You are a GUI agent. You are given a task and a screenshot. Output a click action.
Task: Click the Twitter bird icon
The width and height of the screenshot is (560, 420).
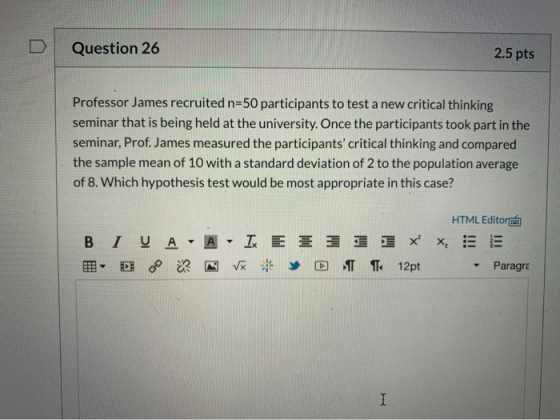(x=294, y=266)
